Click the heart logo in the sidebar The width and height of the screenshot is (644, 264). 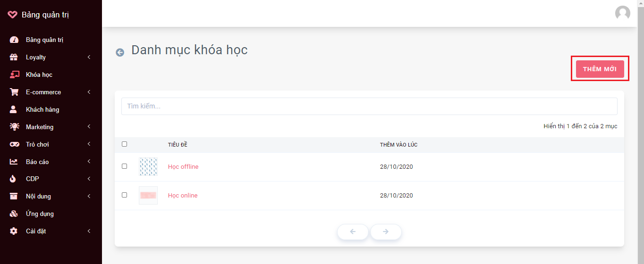click(x=13, y=15)
